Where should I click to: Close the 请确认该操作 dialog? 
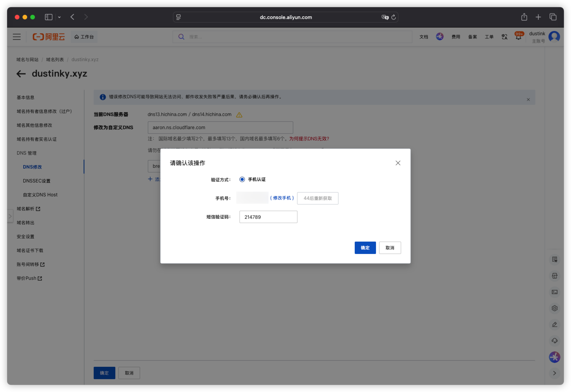coord(398,163)
